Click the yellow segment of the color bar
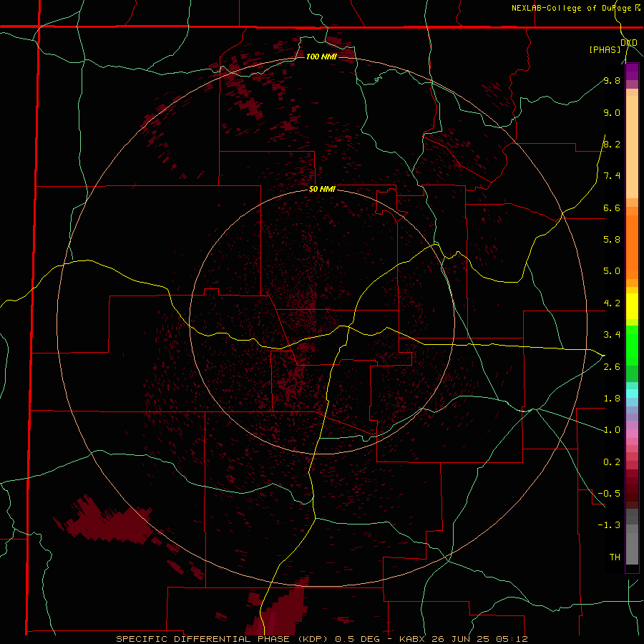 632,306
